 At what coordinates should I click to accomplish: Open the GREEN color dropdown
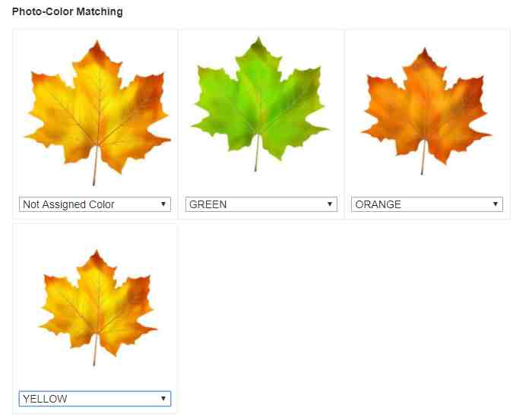click(261, 204)
